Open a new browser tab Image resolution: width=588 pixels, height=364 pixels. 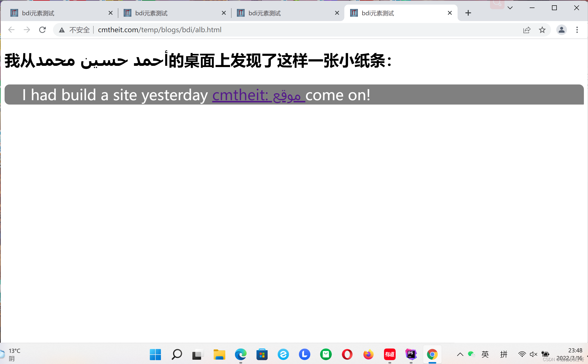coord(468,13)
